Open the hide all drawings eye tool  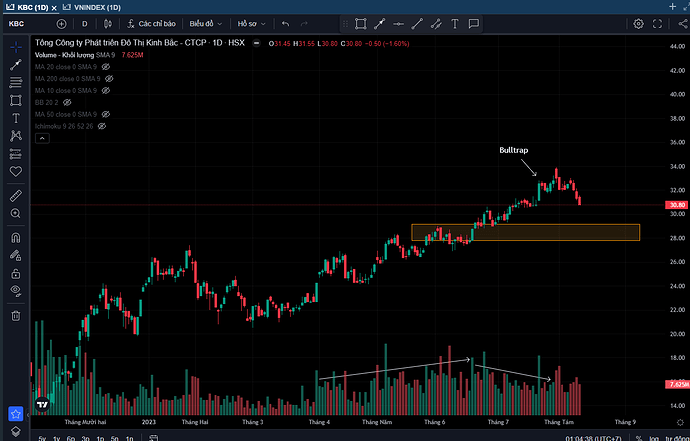point(16,290)
